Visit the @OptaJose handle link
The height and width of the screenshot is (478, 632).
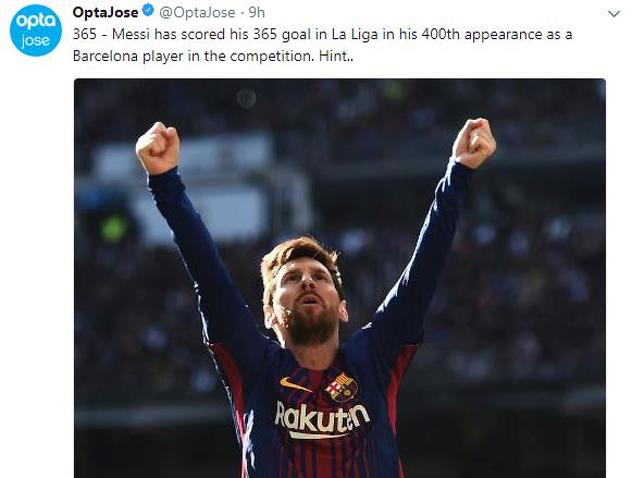[198, 12]
